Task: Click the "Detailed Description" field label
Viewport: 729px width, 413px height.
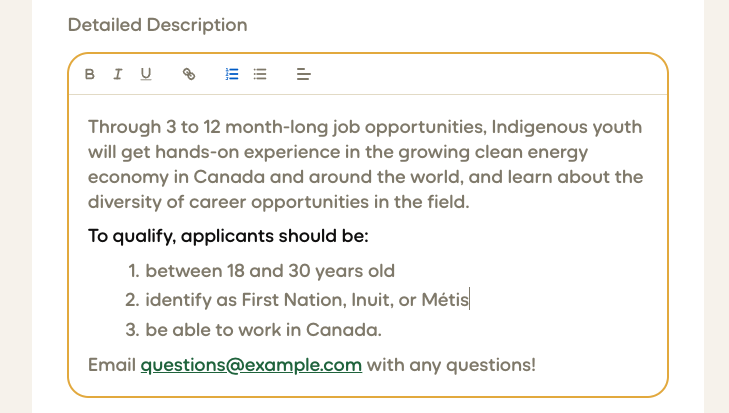Action: click(x=157, y=24)
